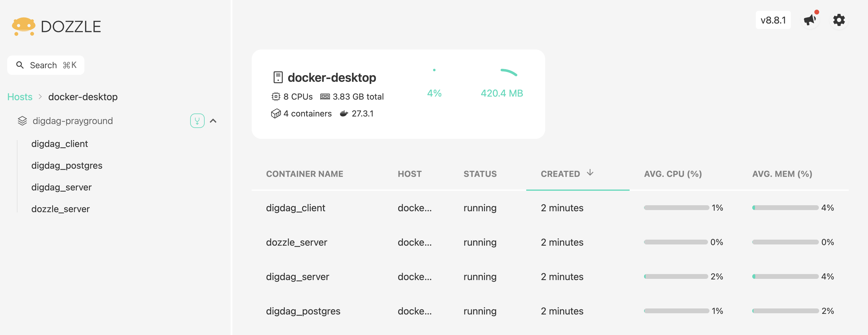Open the Search input field
The height and width of the screenshot is (335, 868).
tap(46, 65)
